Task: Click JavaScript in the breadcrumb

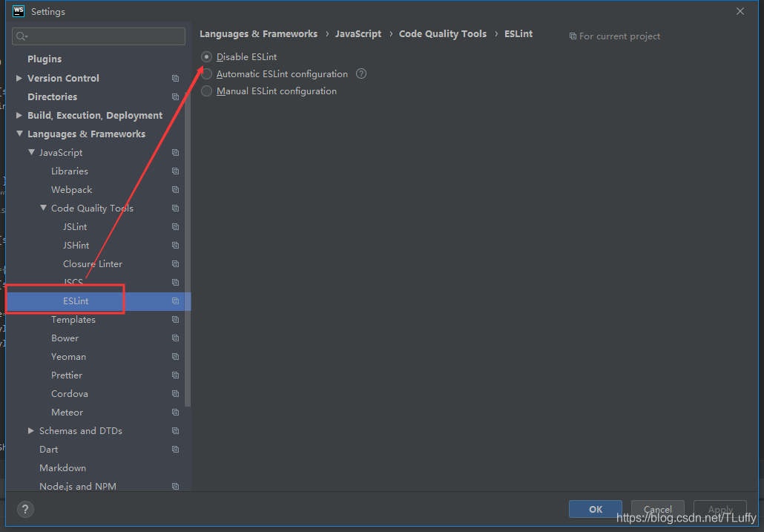Action: pos(358,34)
